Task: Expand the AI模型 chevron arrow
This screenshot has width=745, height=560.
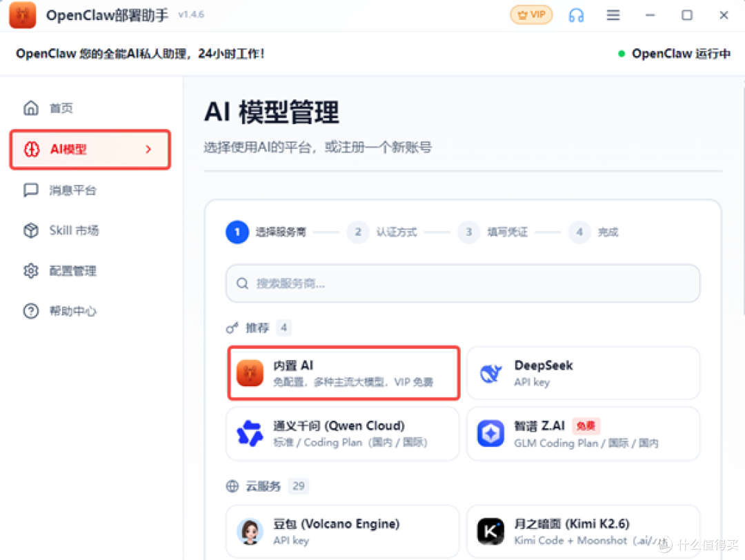Action: pyautogui.click(x=148, y=149)
